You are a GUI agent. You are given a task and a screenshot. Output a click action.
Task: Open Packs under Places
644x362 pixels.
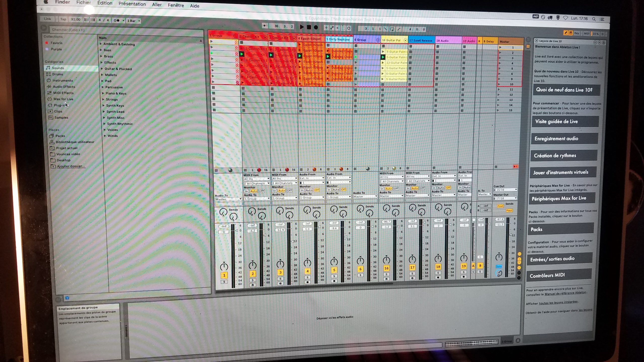[60, 136]
